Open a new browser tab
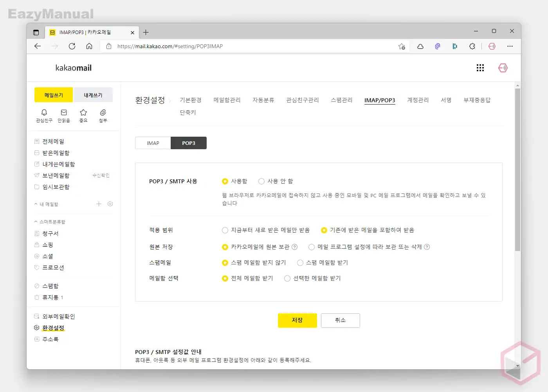The width and height of the screenshot is (548, 392). click(146, 33)
